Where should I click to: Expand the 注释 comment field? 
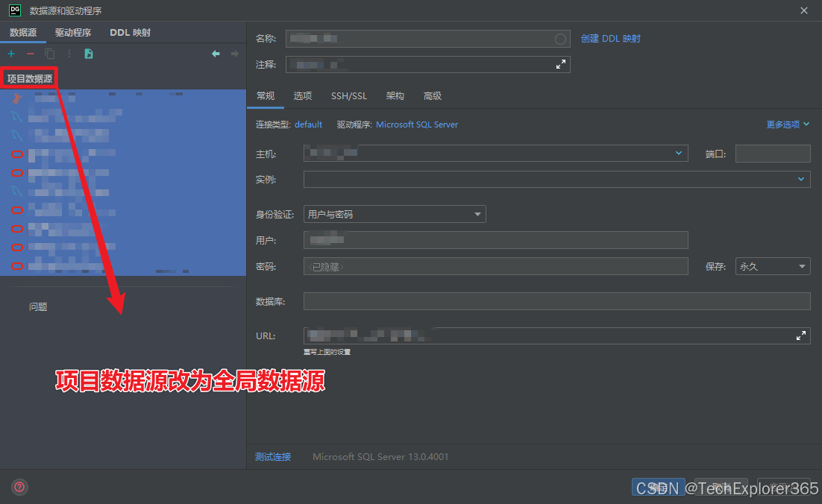(561, 64)
